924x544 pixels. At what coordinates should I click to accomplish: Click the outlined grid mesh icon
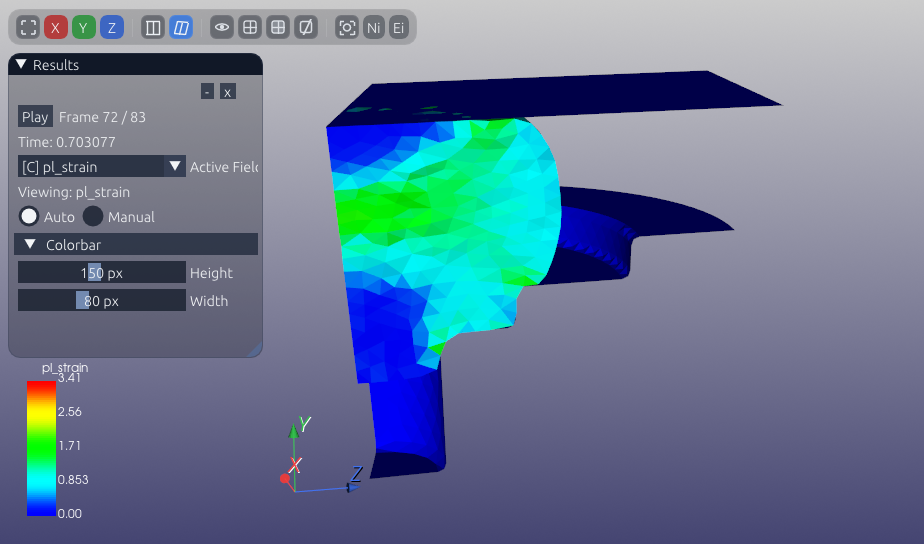(250, 27)
